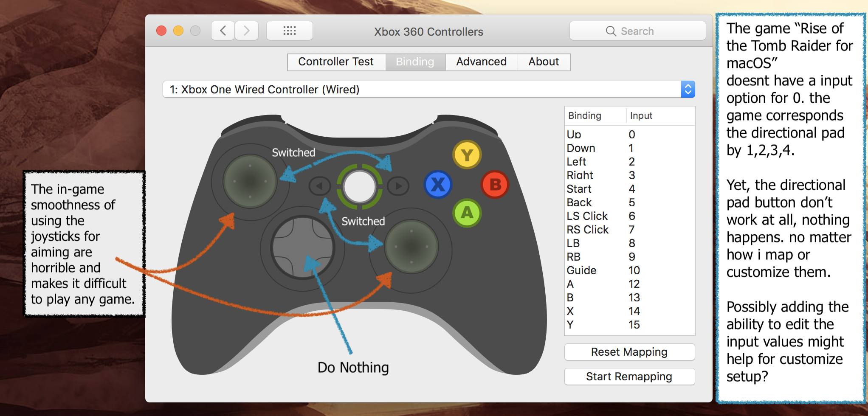This screenshot has height=416, width=868.
Task: Click the left analog stick
Action: pyautogui.click(x=250, y=181)
